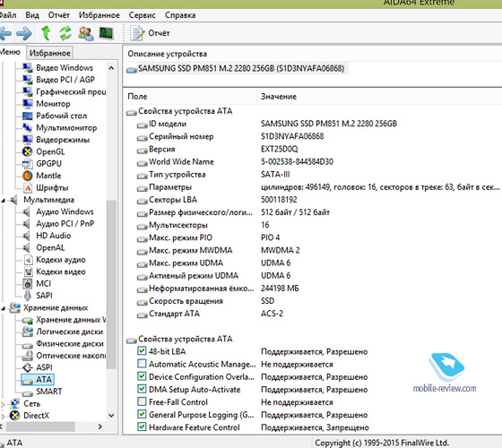This screenshot has height=448, width=502.
Task: Toggle General Purpose Logging checkbox
Action: tap(142, 414)
